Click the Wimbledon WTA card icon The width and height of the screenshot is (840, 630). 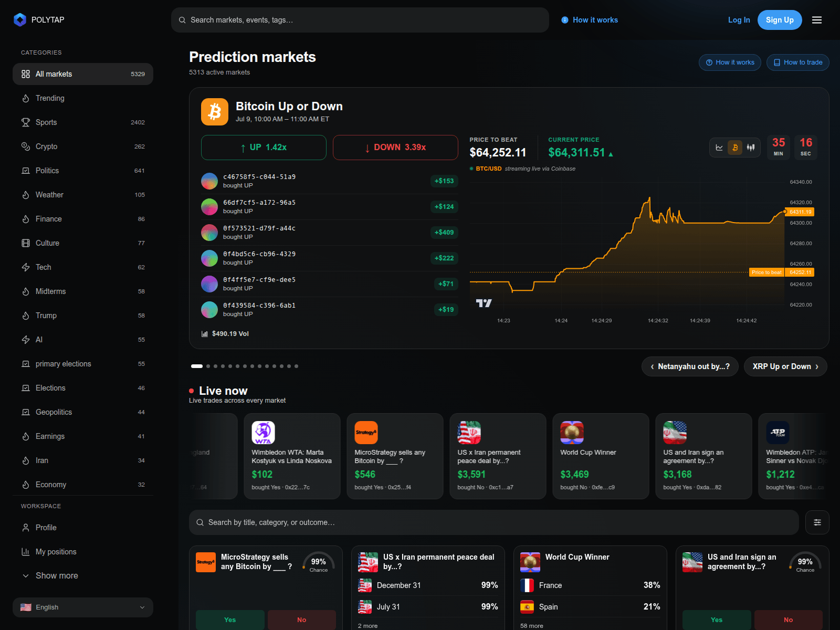263,433
